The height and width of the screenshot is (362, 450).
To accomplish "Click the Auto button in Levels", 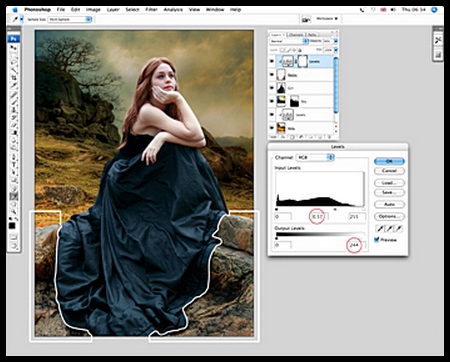I will [389, 204].
